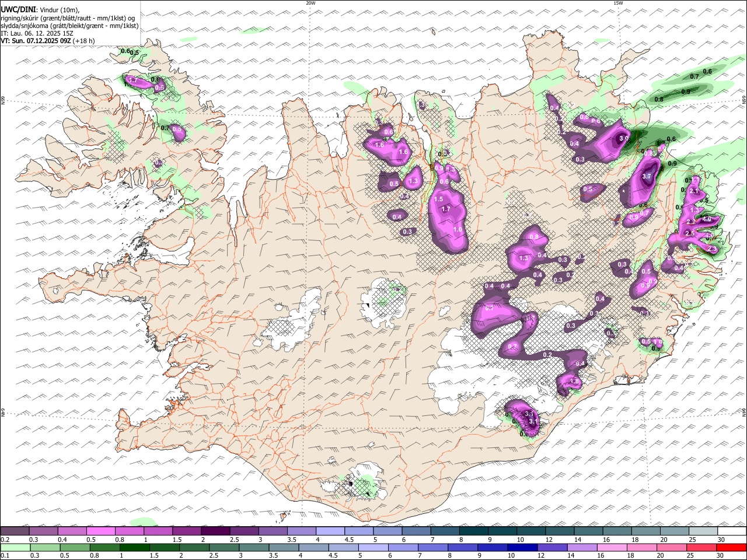
Task: Select the dark purple swatch between 0.2 and 0.3
Action: pyautogui.click(x=15, y=531)
